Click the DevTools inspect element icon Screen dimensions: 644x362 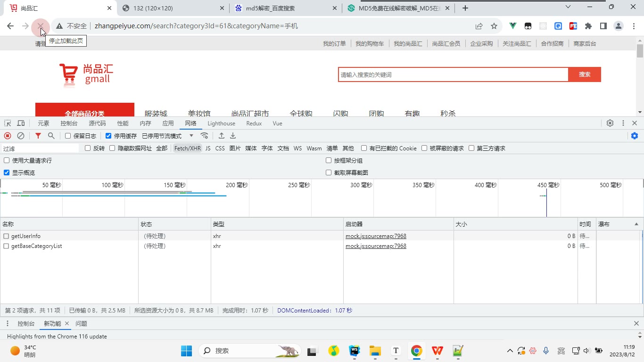pos(8,123)
